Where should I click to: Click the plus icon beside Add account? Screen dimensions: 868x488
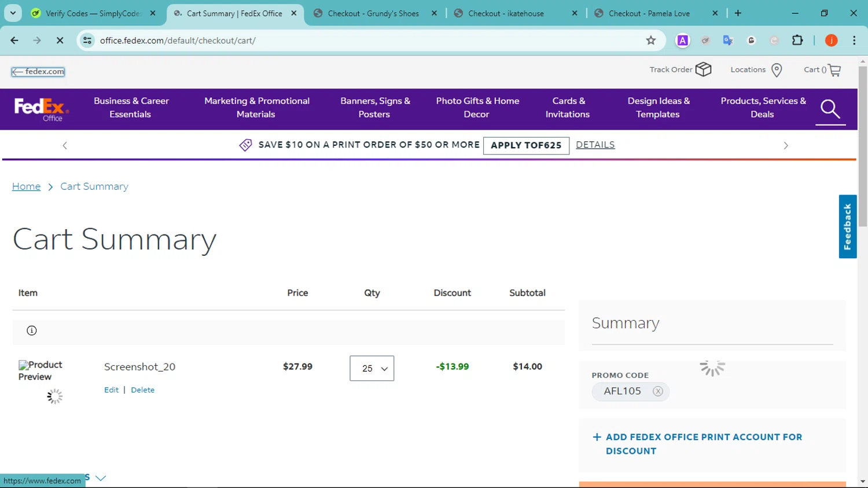click(x=597, y=437)
